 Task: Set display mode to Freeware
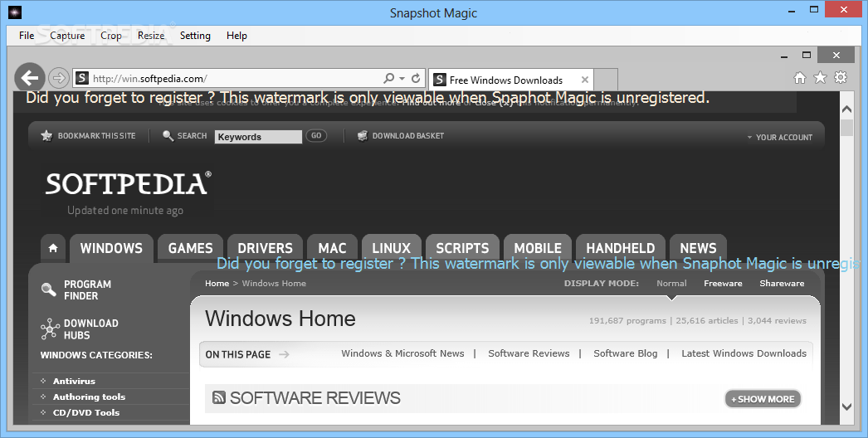point(723,283)
